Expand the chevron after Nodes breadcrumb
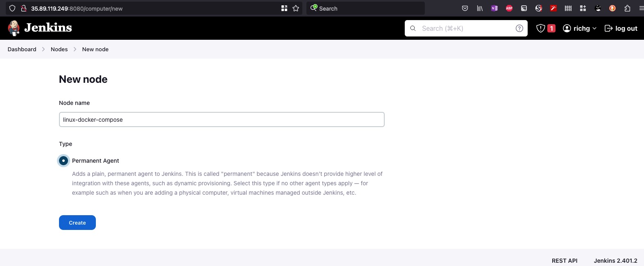This screenshot has width=644, height=266. coord(75,49)
